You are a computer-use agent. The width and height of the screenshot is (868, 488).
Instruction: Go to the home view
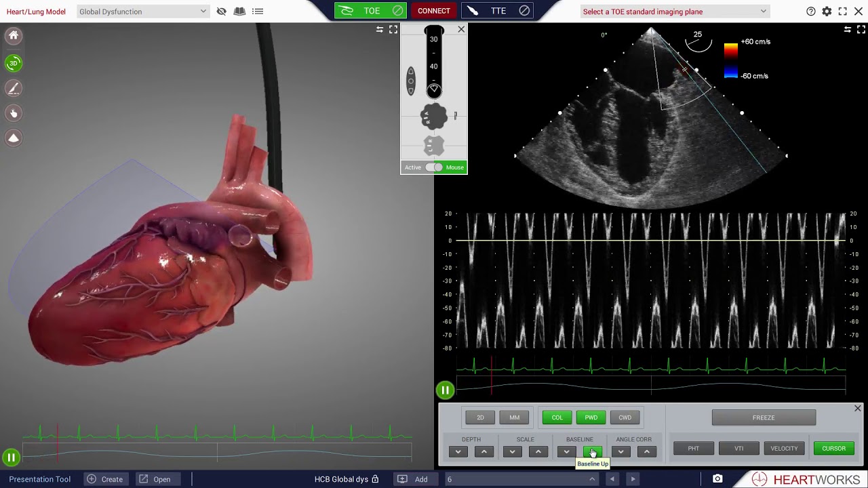coord(14,36)
